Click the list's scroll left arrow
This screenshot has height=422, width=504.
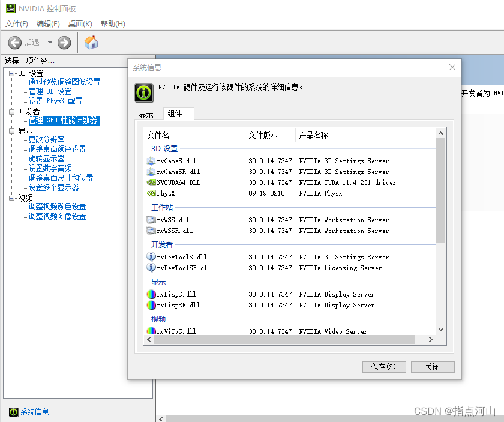coord(149,340)
